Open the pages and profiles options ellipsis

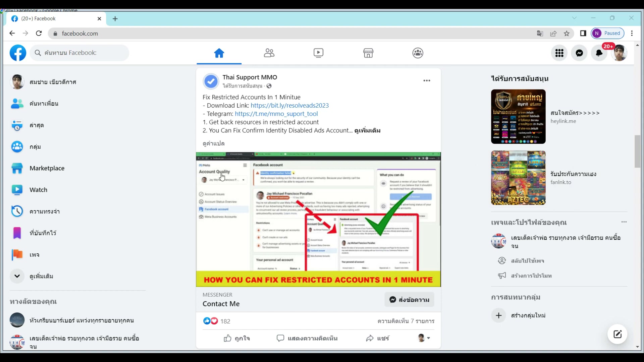click(x=624, y=222)
